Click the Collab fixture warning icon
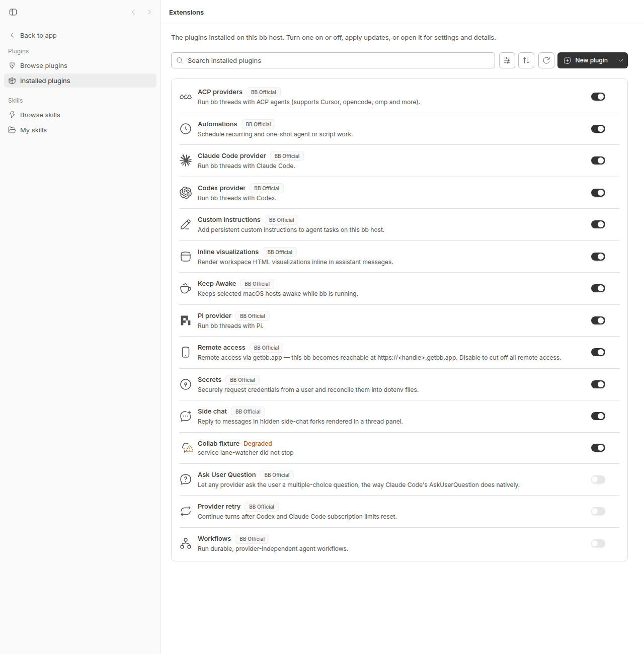Image resolution: width=644 pixels, height=654 pixels. coord(187,448)
